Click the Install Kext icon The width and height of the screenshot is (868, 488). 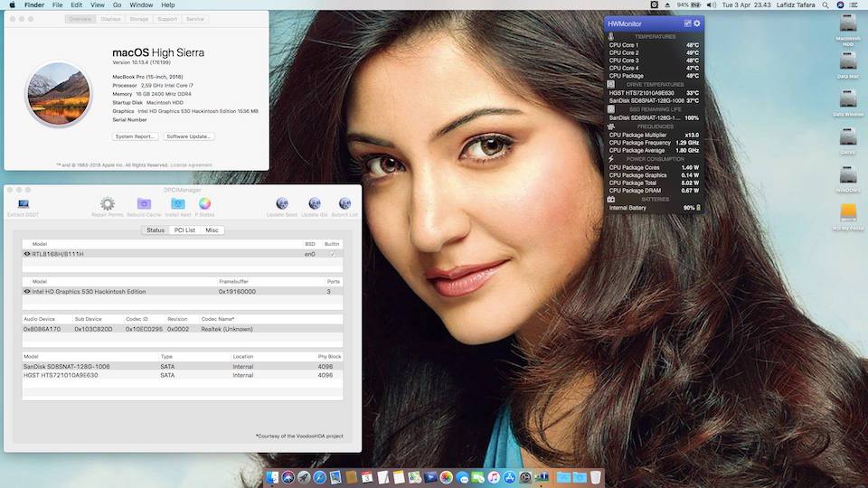(x=178, y=204)
